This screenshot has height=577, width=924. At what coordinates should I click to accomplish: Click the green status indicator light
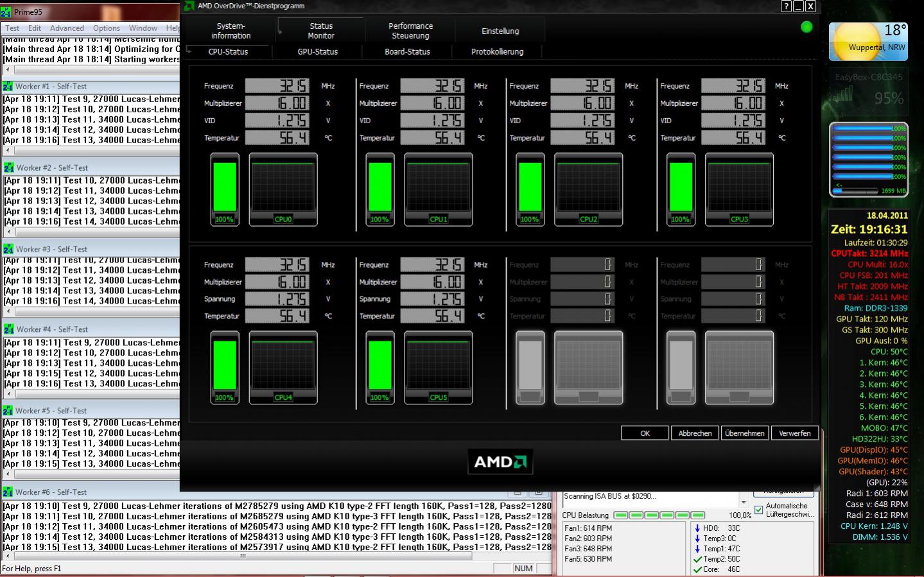click(x=806, y=27)
